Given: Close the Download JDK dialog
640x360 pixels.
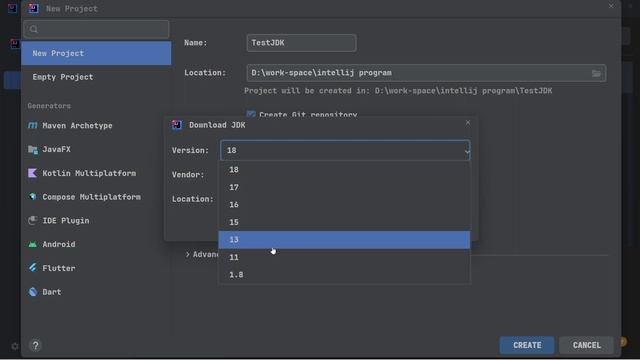Looking at the screenshot, I should [x=468, y=122].
